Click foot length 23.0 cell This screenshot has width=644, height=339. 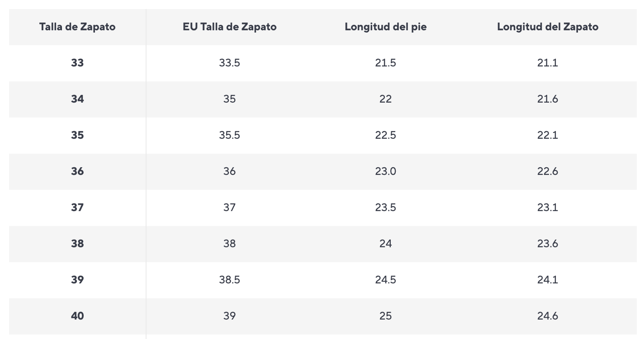tap(385, 171)
